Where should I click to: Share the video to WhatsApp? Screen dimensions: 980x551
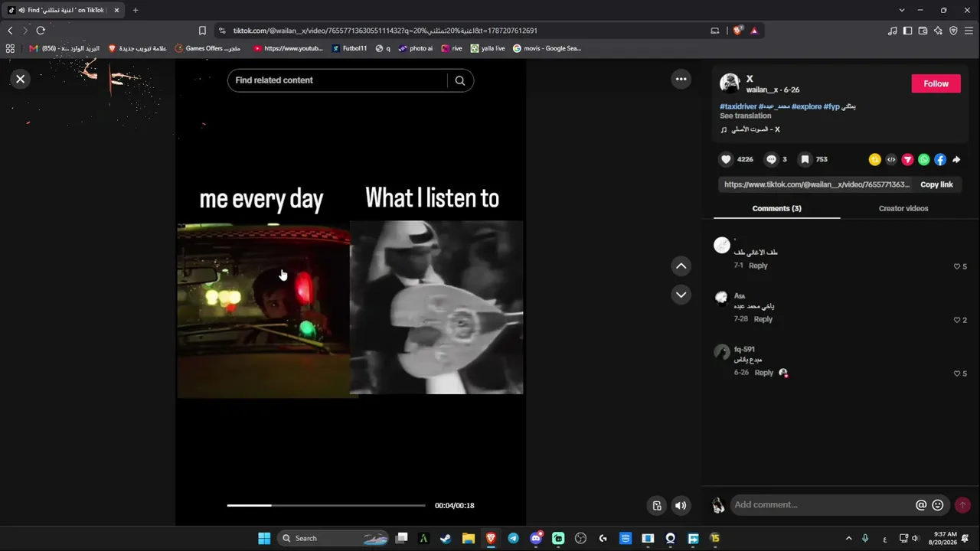(924, 159)
